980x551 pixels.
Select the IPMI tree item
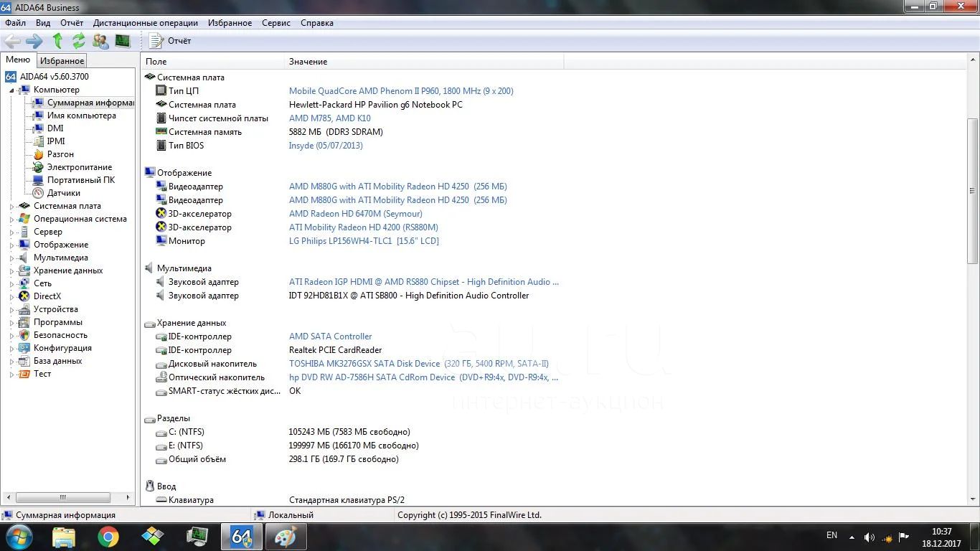(x=56, y=141)
